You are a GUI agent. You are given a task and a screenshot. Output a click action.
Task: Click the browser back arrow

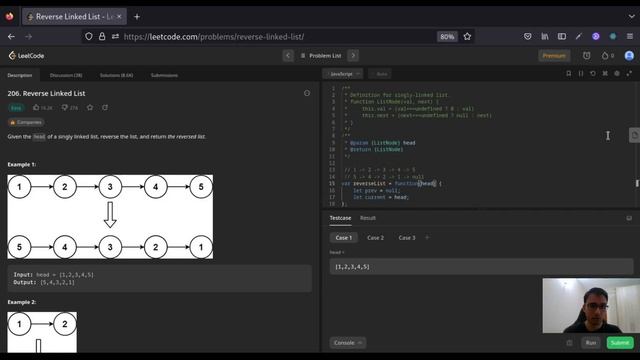coord(11,37)
